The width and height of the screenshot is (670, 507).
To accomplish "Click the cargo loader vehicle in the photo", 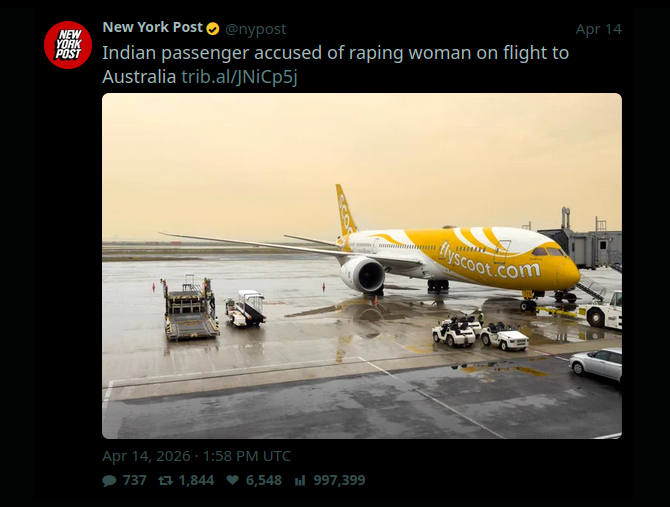I will pos(190,308).
